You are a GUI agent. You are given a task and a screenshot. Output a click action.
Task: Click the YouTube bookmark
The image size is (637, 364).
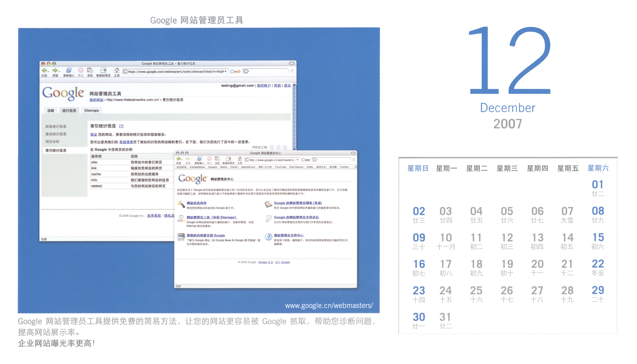click(x=281, y=167)
